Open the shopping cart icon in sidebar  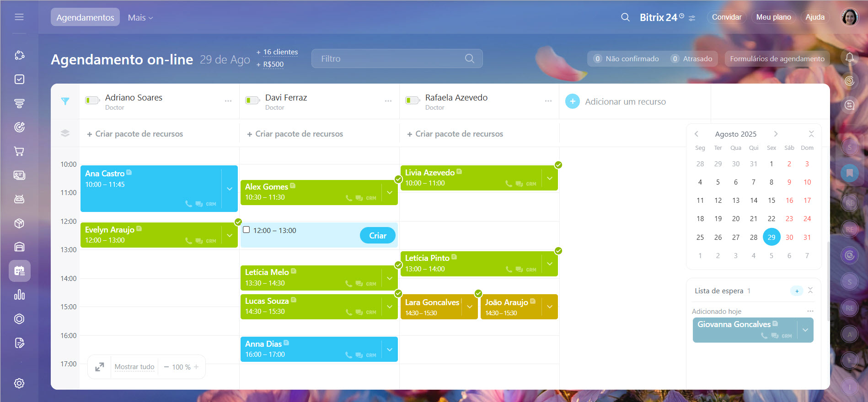(19, 151)
